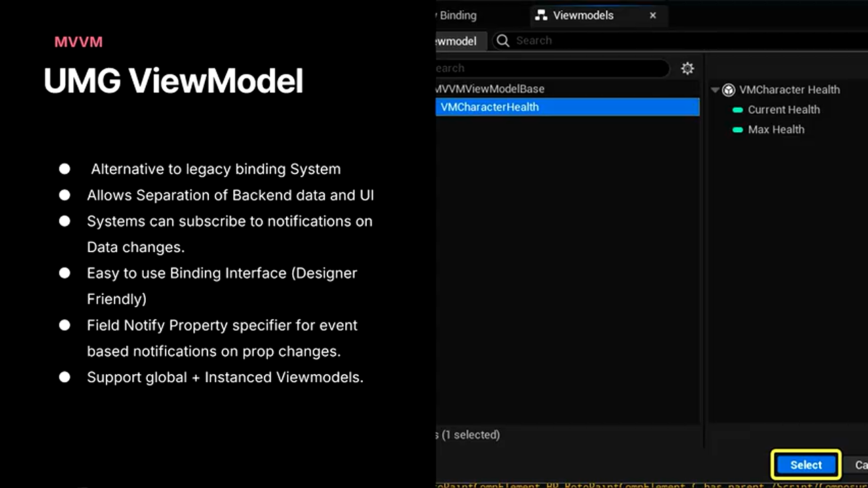Collapse the VMCharacter Health tree node

(715, 90)
